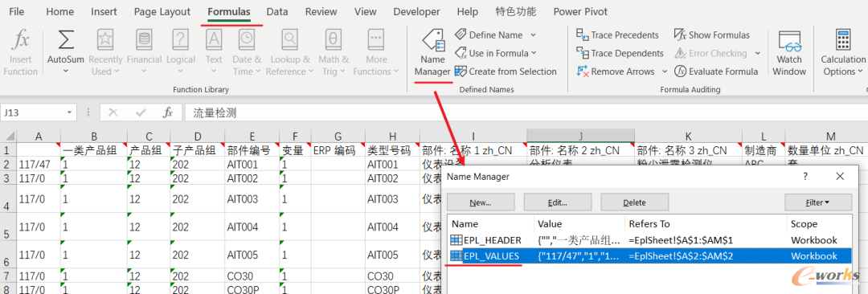The width and height of the screenshot is (868, 294).
Task: Click the Edit... button in Name Manager
Action: click(x=558, y=202)
